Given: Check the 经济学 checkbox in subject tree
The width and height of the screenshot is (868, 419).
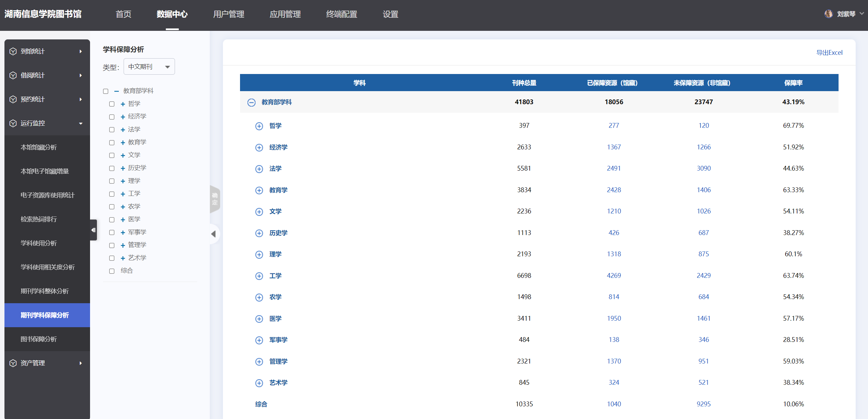Looking at the screenshot, I should 112,117.
